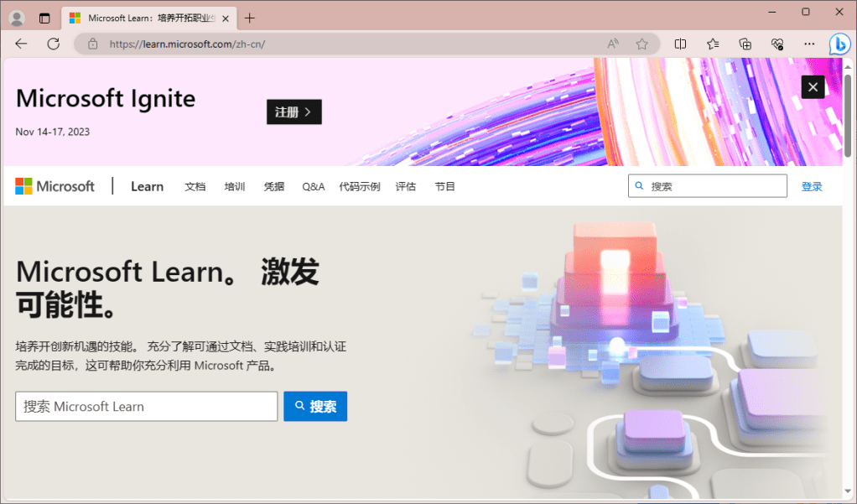
Task: Open the tab actions menu icon
Action: [44, 18]
